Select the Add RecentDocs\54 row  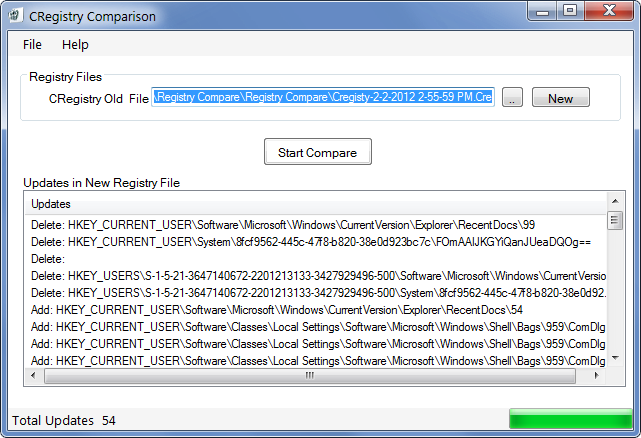pyautogui.click(x=277, y=310)
